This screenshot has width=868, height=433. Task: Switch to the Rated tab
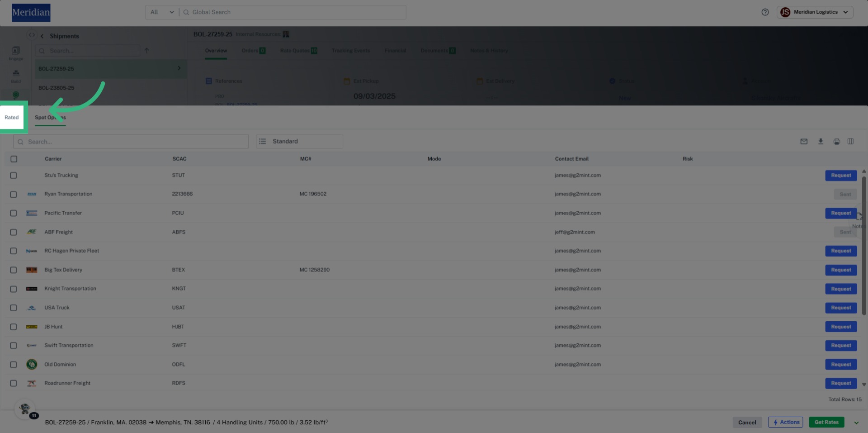click(12, 117)
